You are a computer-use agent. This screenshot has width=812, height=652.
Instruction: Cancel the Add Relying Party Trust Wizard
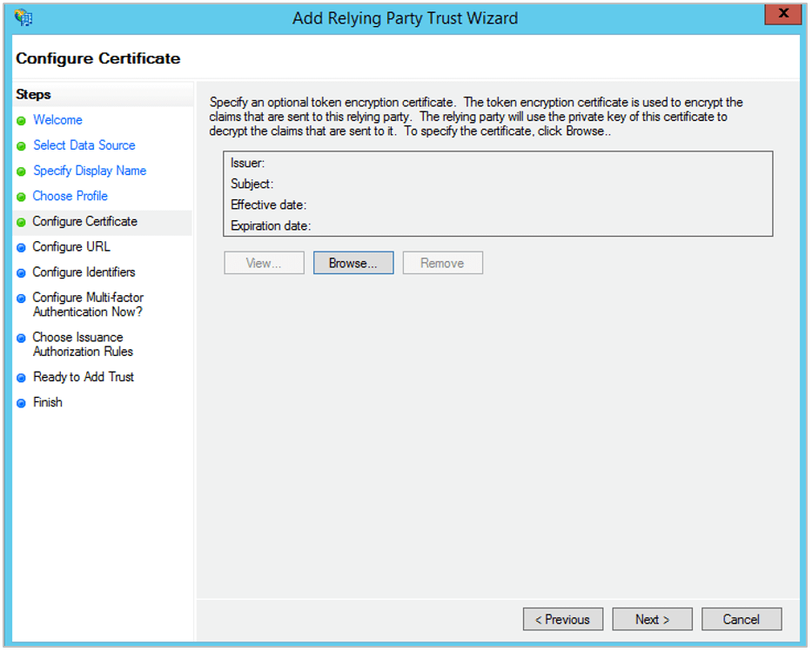[742, 619]
